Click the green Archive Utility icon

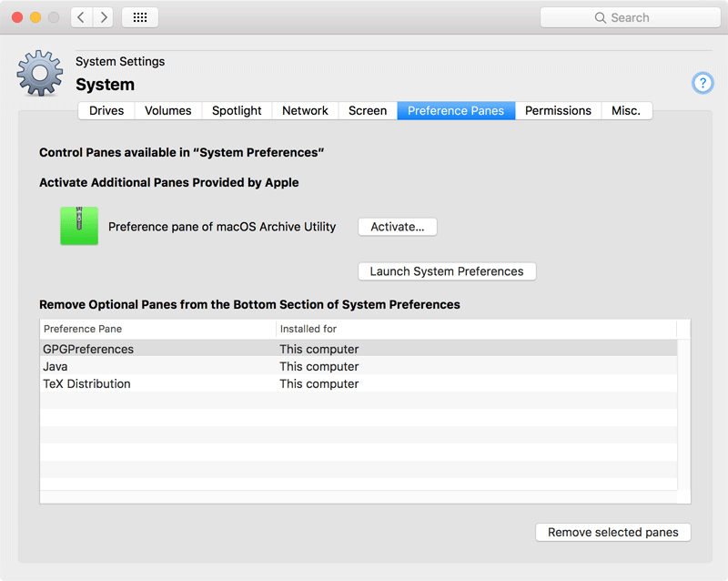click(x=79, y=226)
